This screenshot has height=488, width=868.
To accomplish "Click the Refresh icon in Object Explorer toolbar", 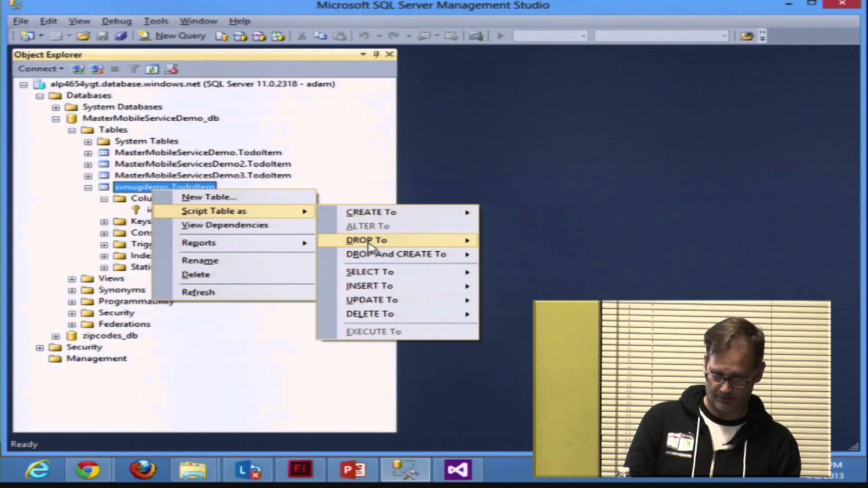I will 152,69.
